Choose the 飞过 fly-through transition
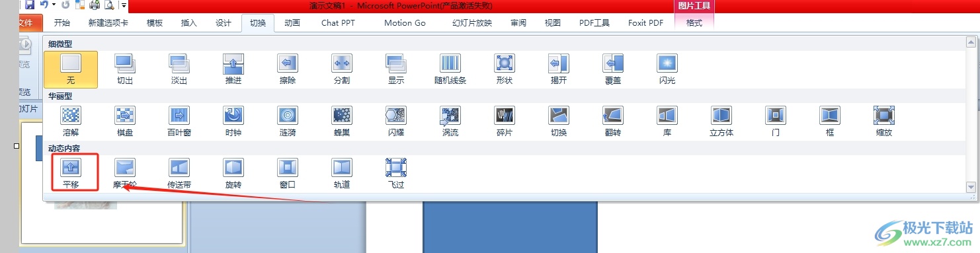Viewport: 980px width, 253px height. pyautogui.click(x=396, y=172)
